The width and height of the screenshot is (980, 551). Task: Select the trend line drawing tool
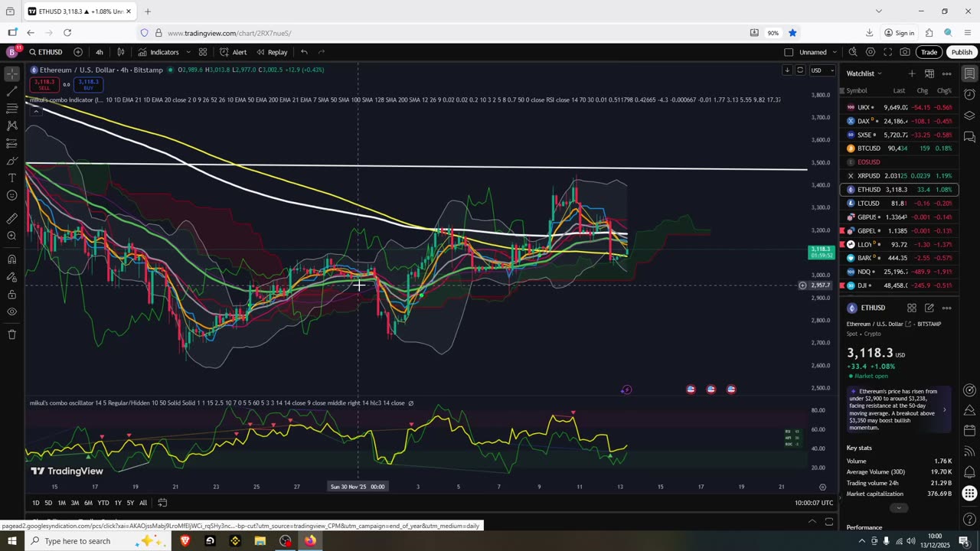click(x=11, y=92)
